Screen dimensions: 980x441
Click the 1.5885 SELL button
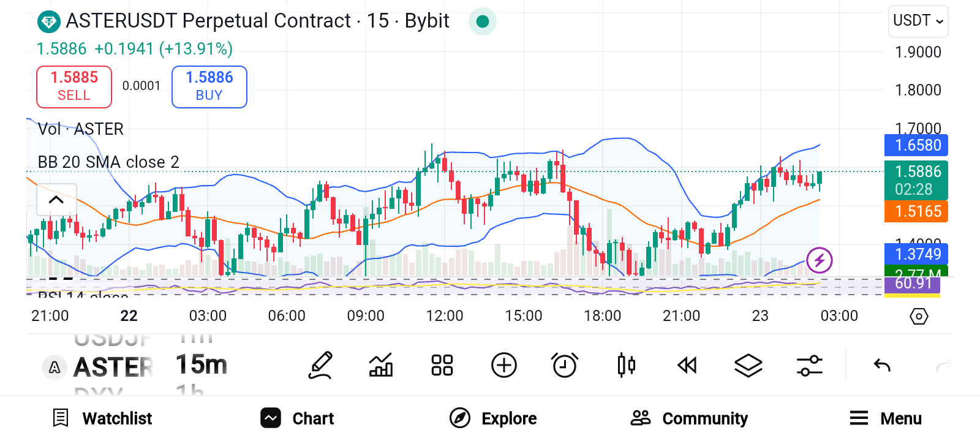pos(74,86)
